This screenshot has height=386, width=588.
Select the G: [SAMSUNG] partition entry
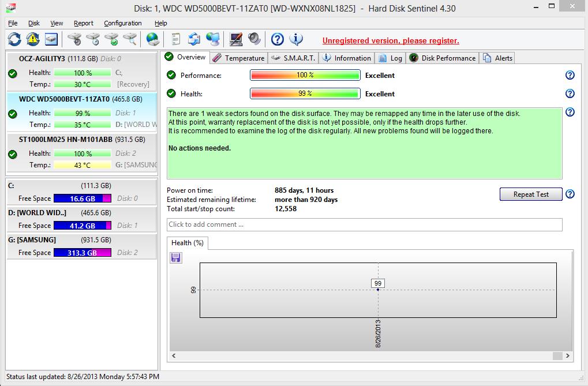(82, 246)
